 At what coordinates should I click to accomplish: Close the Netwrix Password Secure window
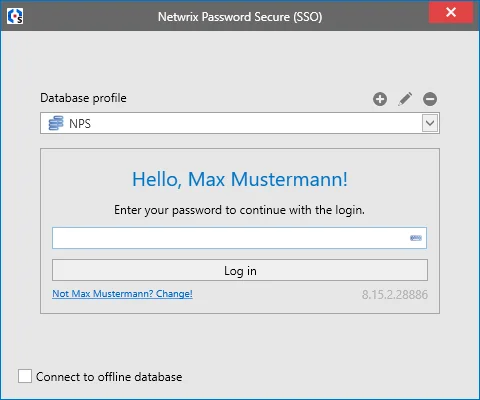click(x=451, y=12)
